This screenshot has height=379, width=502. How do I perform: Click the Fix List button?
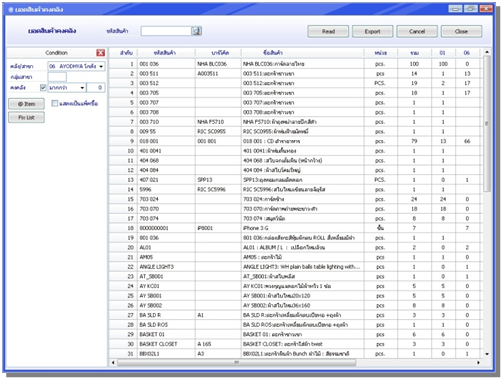click(x=26, y=117)
